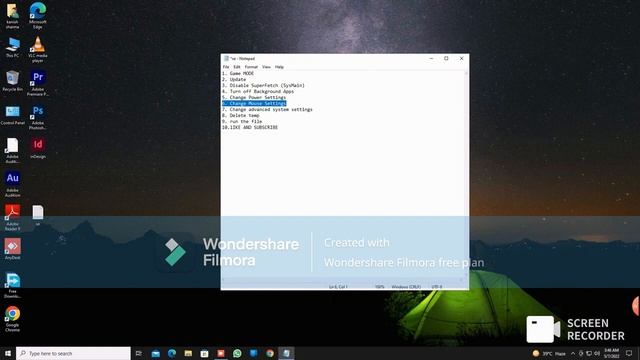640x360 pixels.
Task: Select the Free Download Manager desktop shortcut
Action: pos(12,285)
